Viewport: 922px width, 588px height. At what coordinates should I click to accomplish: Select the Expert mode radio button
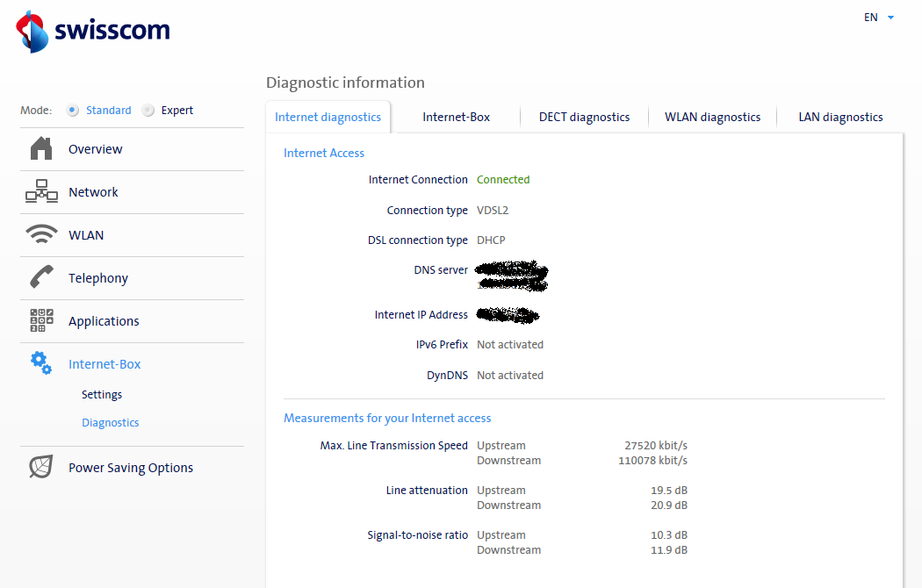[x=148, y=111]
